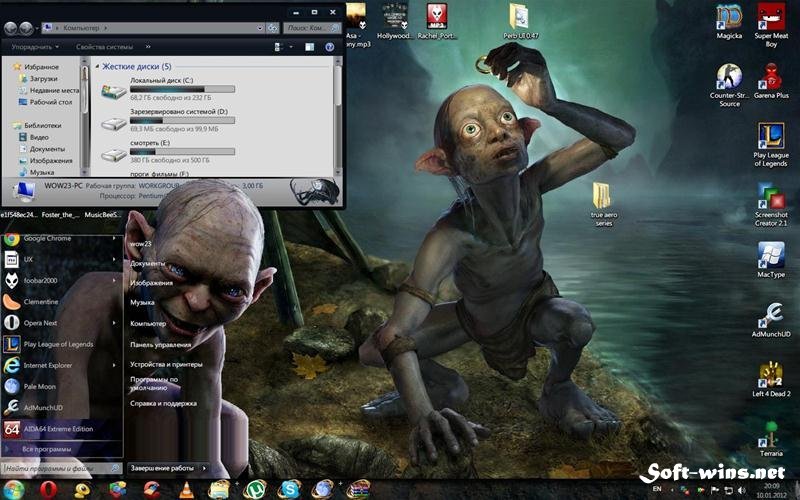Image resolution: width=800 pixels, height=500 pixels.
Task: Click the Завершение работы shutdown button
Action: [162, 468]
